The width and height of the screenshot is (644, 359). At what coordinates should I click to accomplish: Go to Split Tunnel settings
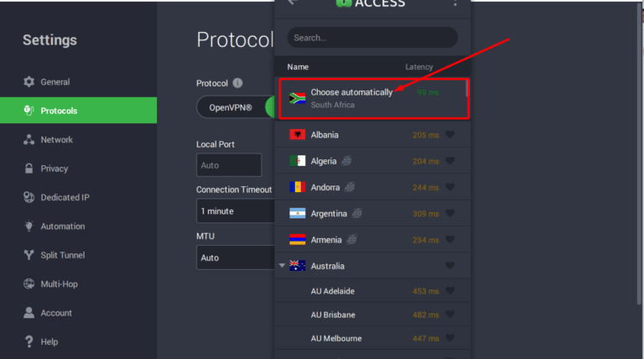point(62,255)
